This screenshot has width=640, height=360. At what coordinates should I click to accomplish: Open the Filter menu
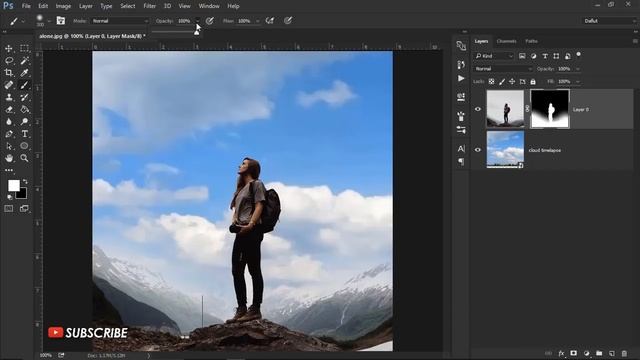pyautogui.click(x=149, y=6)
